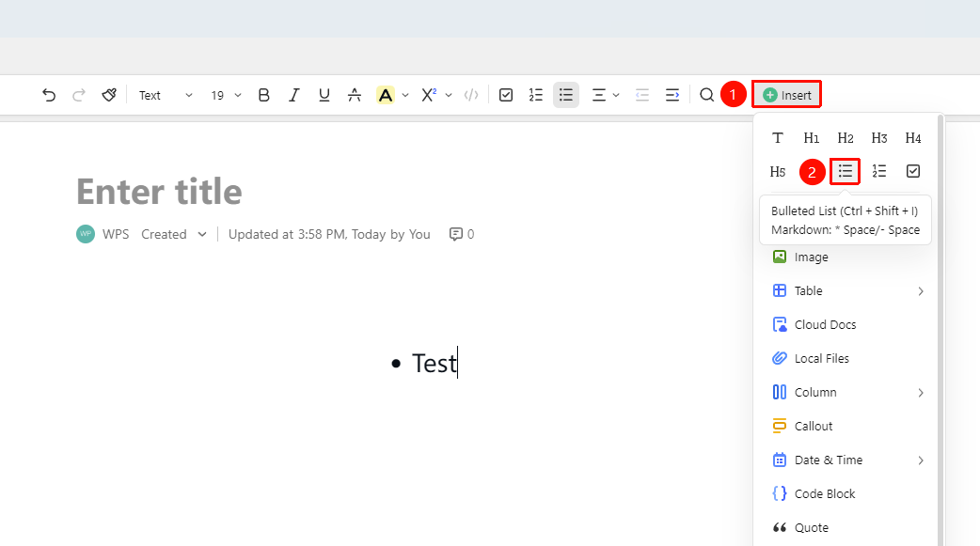Click the Undo arrow icon
980x546 pixels.
[49, 95]
